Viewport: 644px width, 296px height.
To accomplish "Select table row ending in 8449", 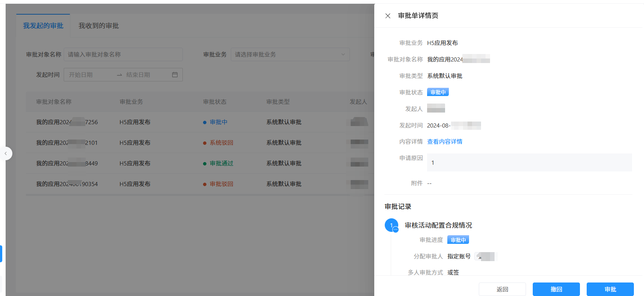I will (200, 163).
